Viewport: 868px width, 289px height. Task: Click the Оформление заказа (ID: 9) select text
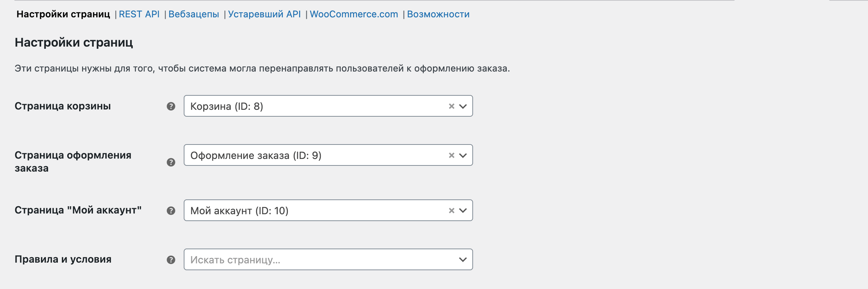click(256, 155)
